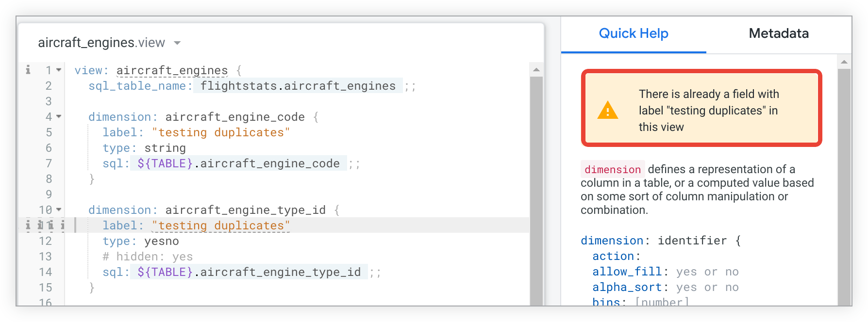Viewport: 868px width, 322px height.
Task: Click the blue dimension keyword before identifier
Action: pyautogui.click(x=611, y=241)
